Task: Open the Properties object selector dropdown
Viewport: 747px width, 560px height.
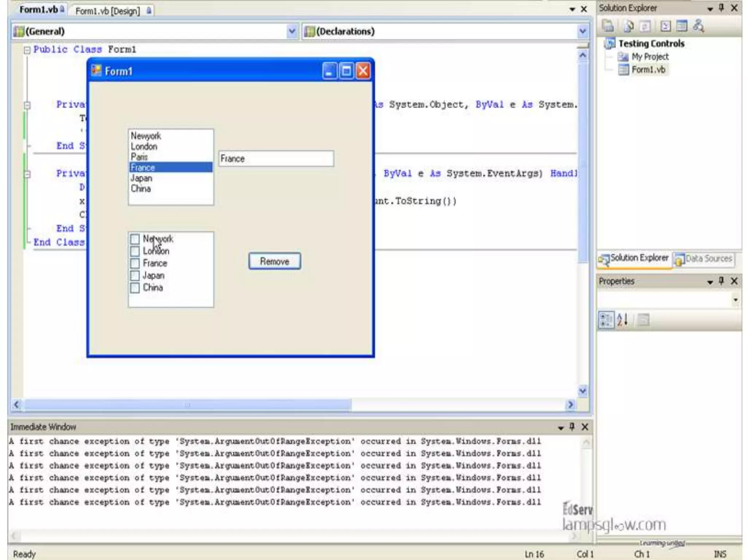Action: tap(735, 300)
